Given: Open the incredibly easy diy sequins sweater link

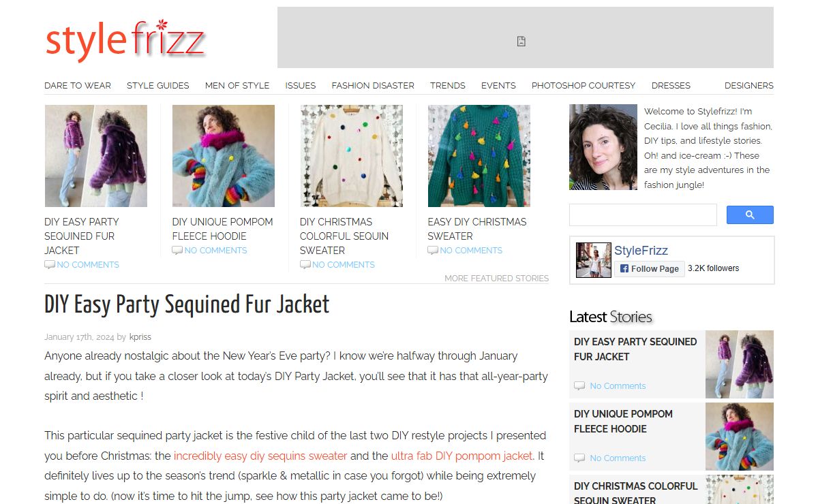Looking at the screenshot, I should click(x=260, y=456).
